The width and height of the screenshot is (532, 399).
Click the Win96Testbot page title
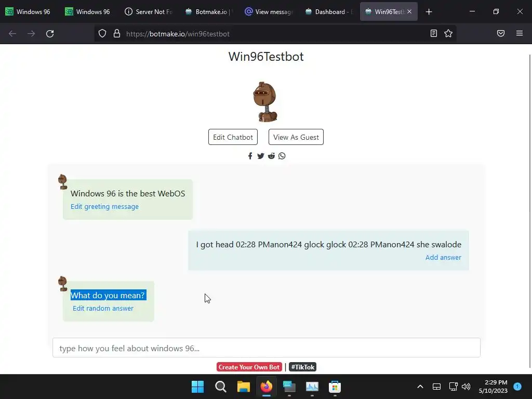pos(266,56)
